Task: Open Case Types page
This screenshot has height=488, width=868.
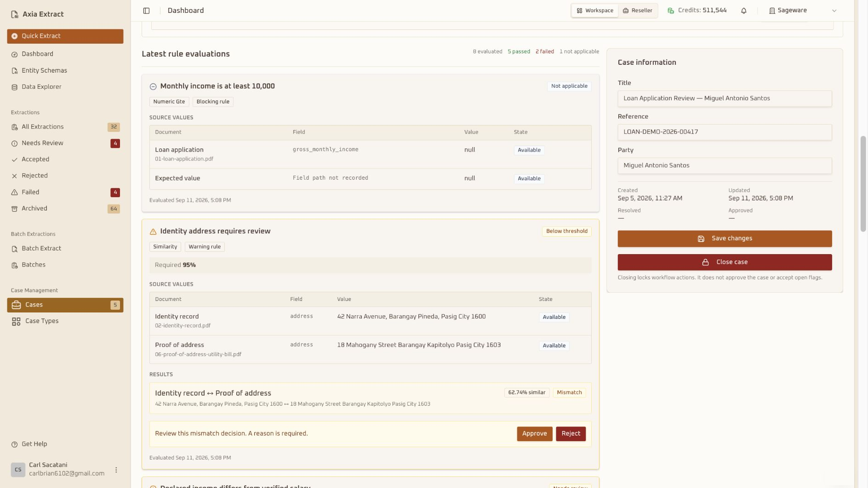Action: coord(65,321)
